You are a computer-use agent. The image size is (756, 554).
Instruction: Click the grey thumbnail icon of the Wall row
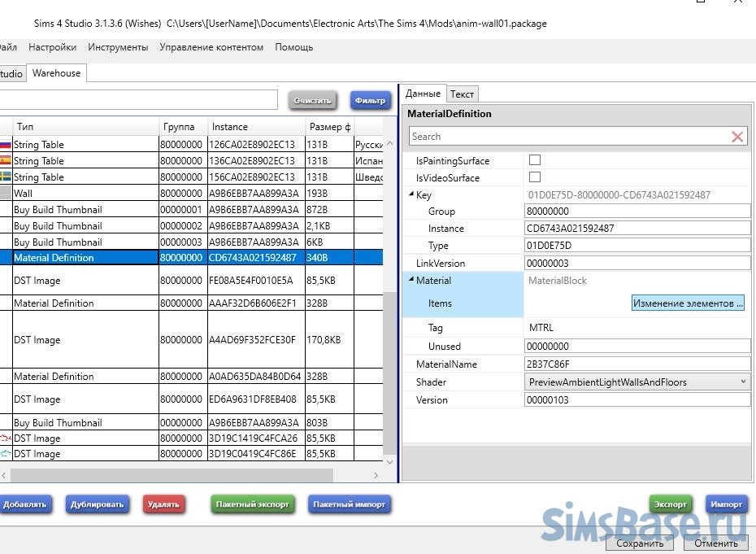click(x=6, y=194)
